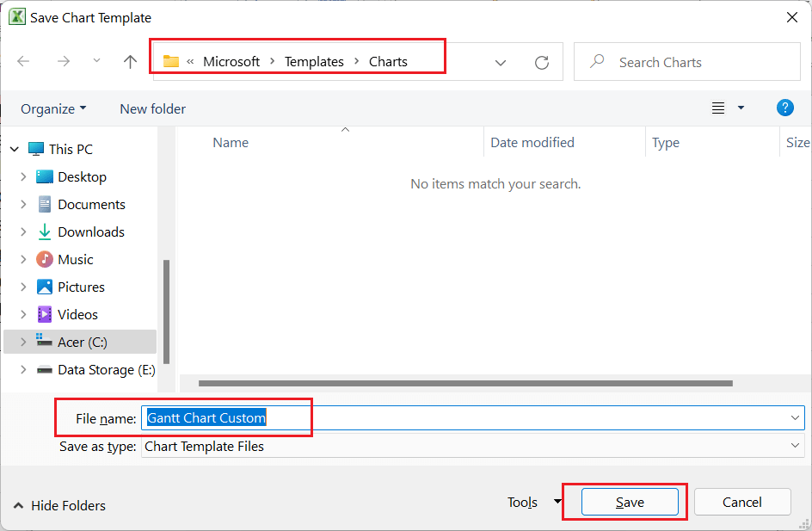Select the Pictures folder in navigation pane
The height and width of the screenshot is (531, 812).
[x=81, y=287]
